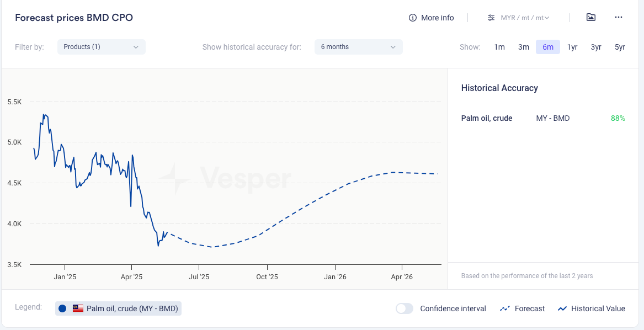The width and height of the screenshot is (644, 330).
Task: Click the dashed Forecast line icon
Action: point(504,308)
